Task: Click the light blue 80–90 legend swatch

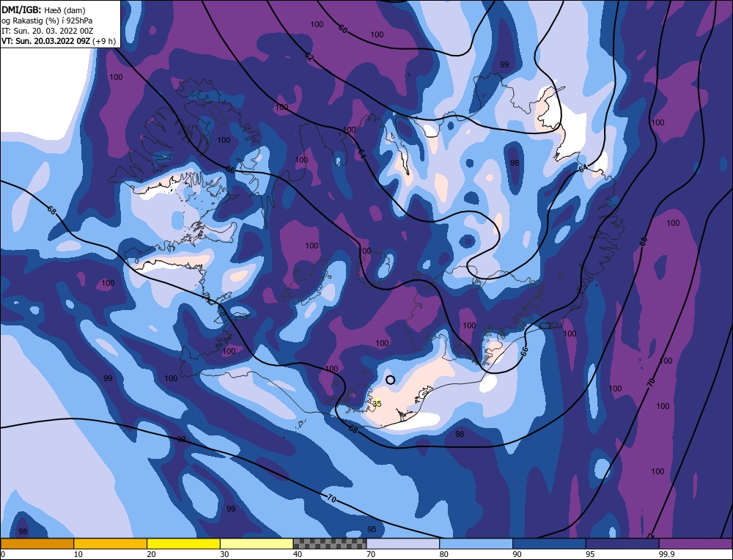Action: (x=476, y=543)
